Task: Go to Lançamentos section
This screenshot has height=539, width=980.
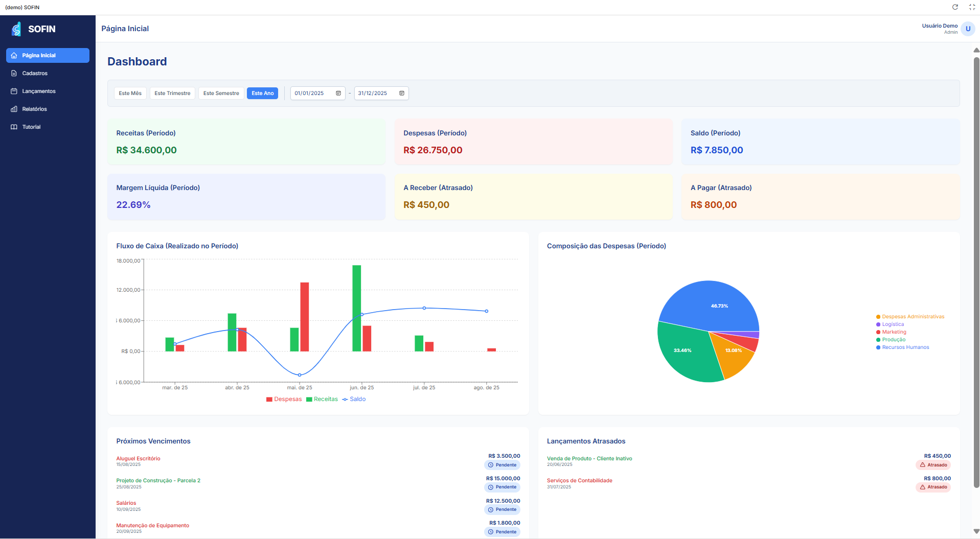Action: click(48, 91)
